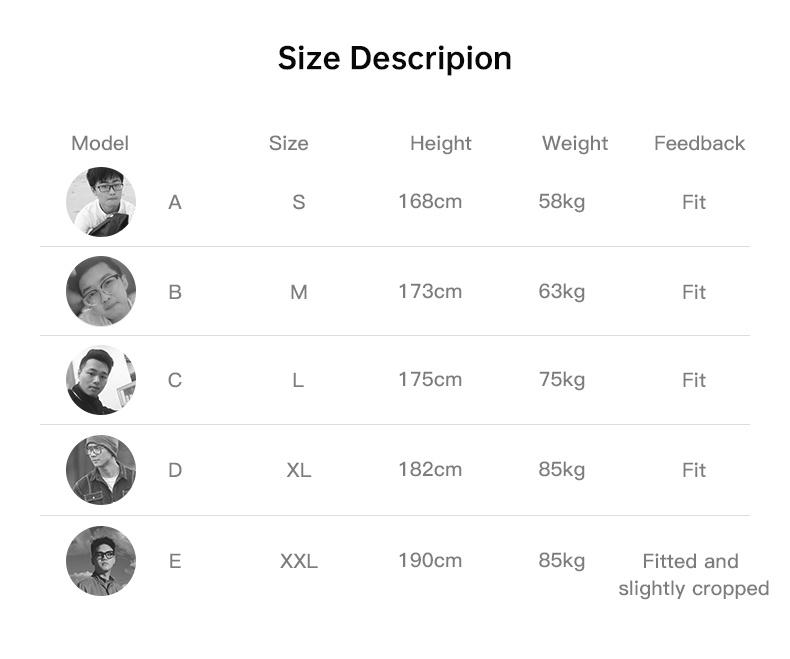This screenshot has height=659, width=790.
Task: Select the Size column header
Action: coord(288,143)
